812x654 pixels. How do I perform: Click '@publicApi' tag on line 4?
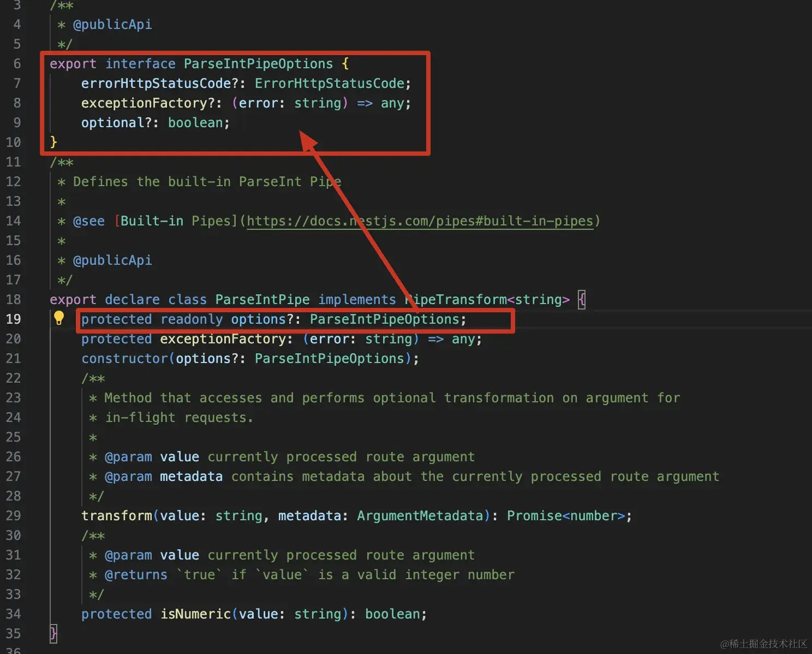coord(112,25)
